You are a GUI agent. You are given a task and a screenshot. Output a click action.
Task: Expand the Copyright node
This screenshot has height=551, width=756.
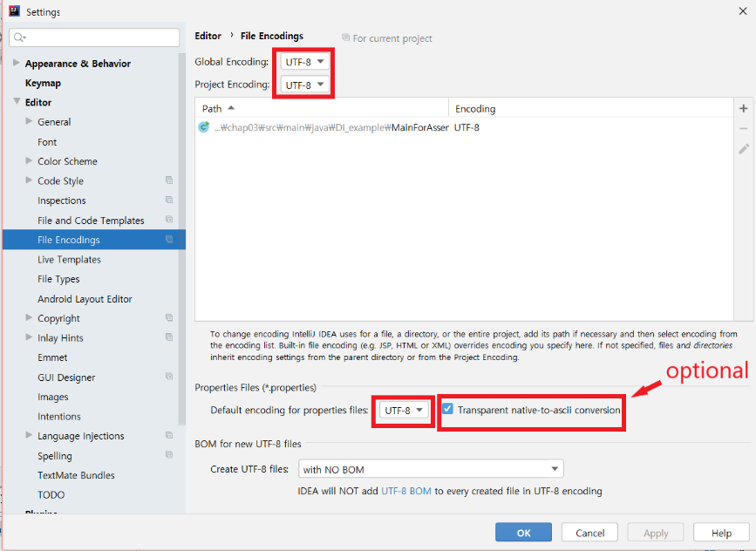click(29, 317)
